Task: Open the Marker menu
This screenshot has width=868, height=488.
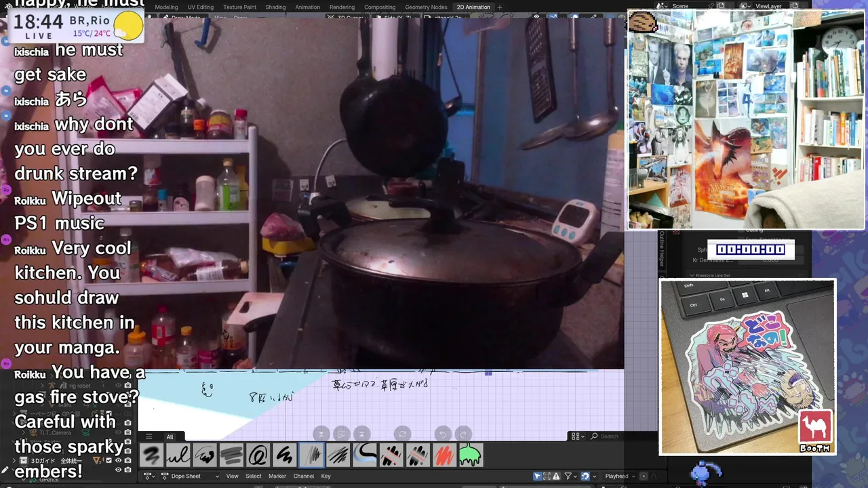Action: 277,476
